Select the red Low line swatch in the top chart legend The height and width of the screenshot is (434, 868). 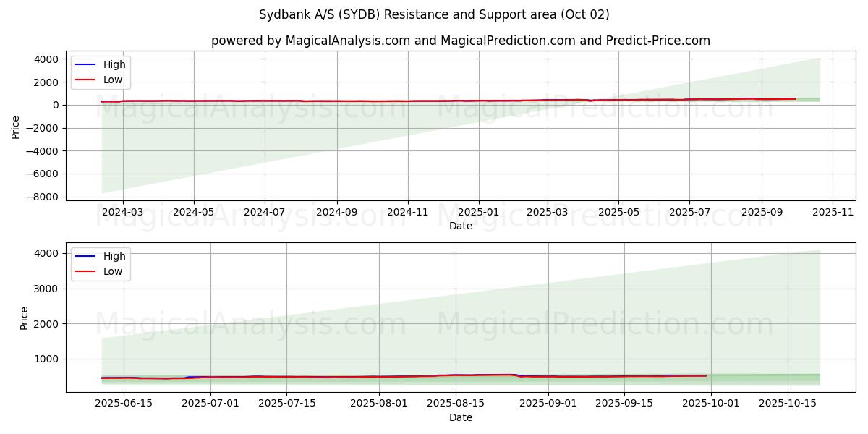pos(86,80)
